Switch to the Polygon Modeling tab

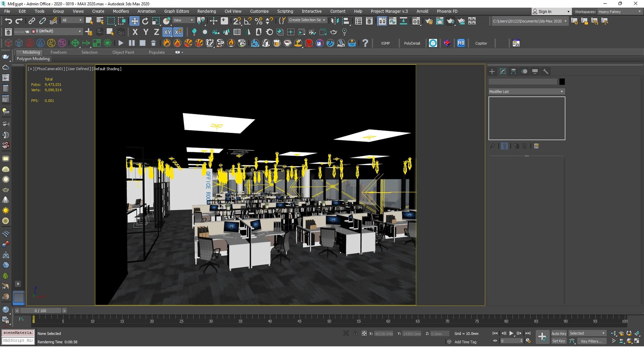(33, 59)
